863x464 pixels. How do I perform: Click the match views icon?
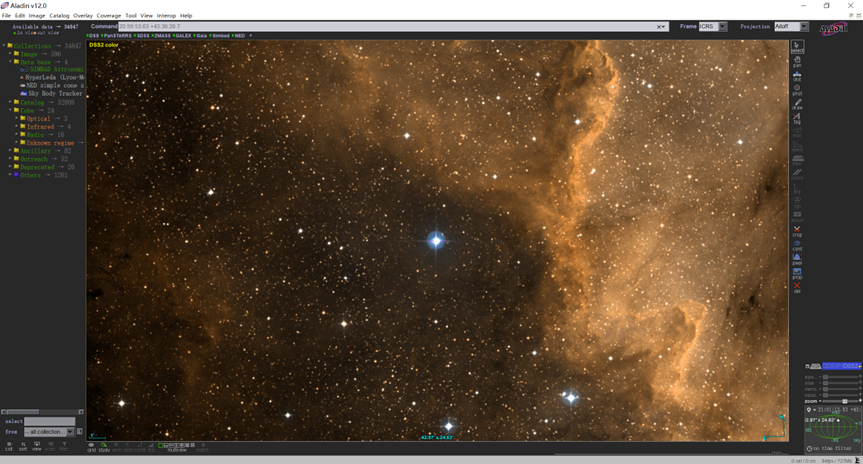coord(203,447)
